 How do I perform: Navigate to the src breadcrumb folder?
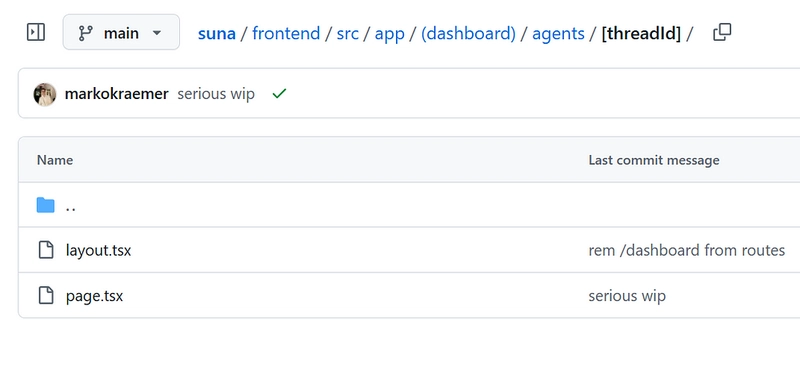(347, 34)
